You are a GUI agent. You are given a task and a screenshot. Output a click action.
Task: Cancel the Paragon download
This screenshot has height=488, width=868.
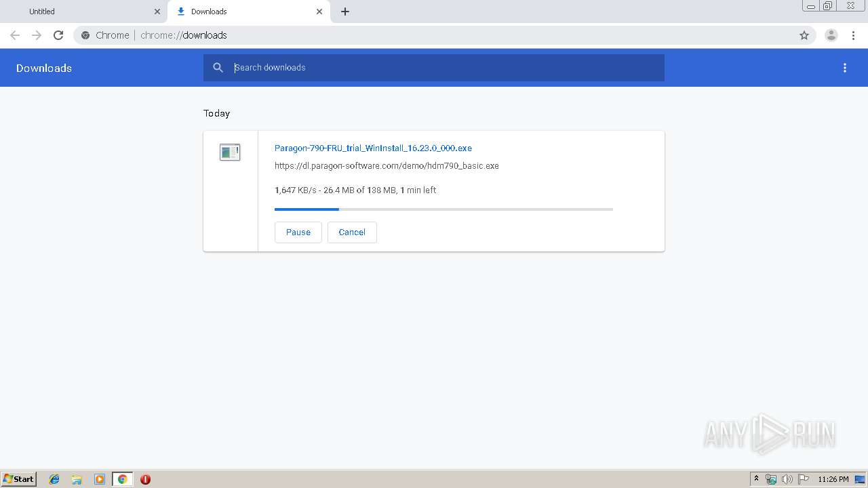coord(352,232)
